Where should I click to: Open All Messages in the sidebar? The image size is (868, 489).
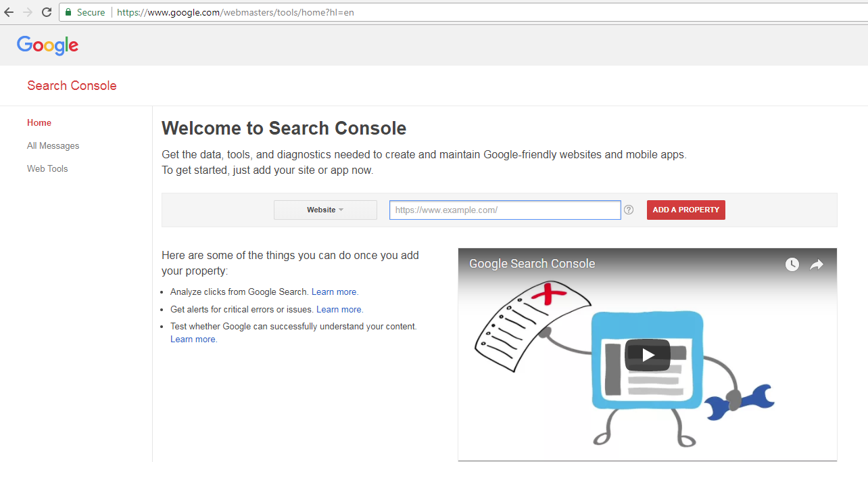[x=53, y=145]
